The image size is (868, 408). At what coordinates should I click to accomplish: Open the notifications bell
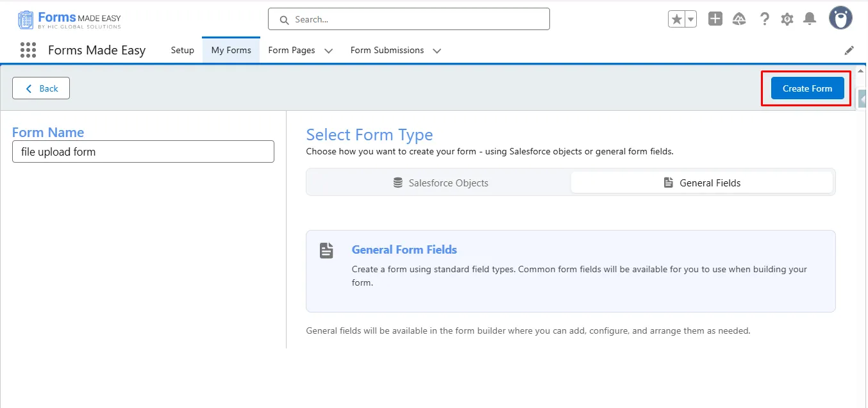[810, 19]
